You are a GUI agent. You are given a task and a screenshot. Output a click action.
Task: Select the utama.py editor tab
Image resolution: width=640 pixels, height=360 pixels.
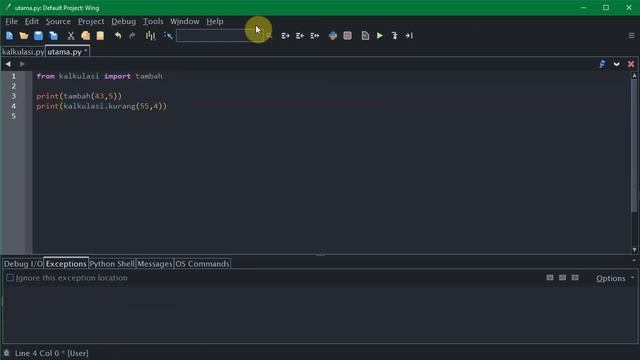pyautogui.click(x=67, y=52)
